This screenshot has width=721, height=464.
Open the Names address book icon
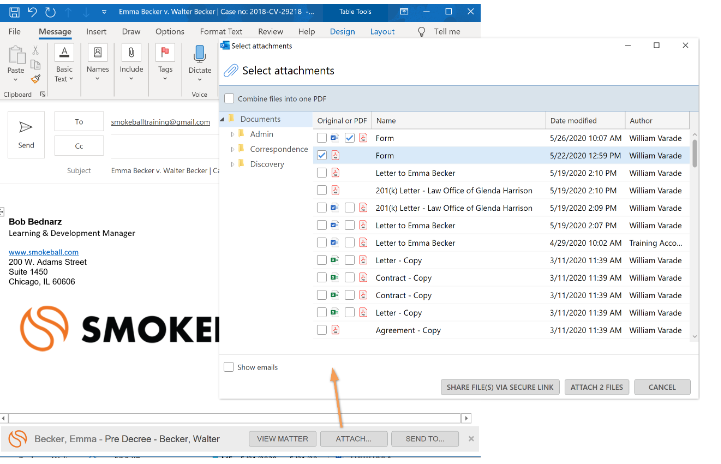(x=97, y=54)
